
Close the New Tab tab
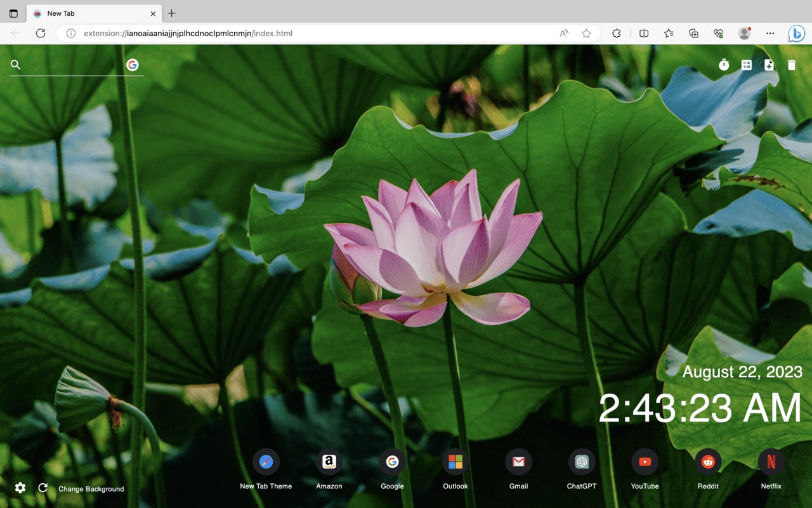point(153,13)
